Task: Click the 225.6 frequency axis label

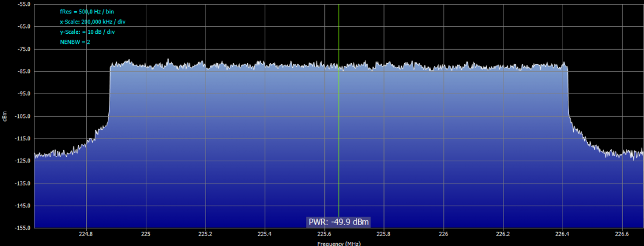Action: tap(324, 234)
